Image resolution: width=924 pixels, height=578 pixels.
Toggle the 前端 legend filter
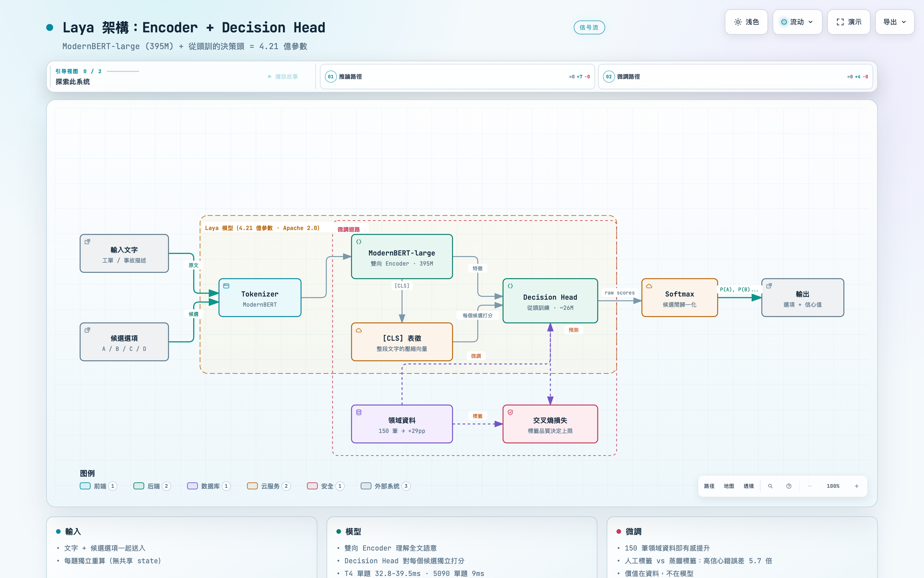click(98, 486)
